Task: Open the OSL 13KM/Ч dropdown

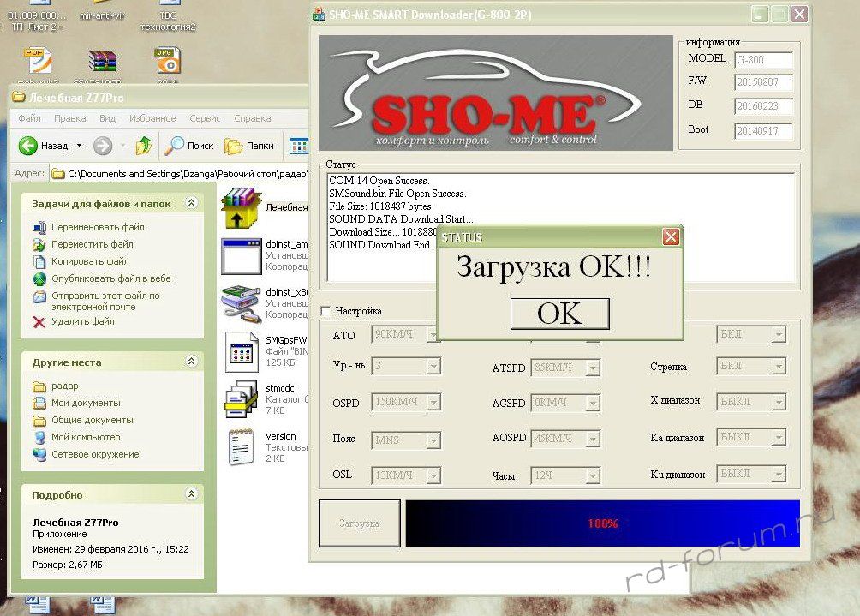Action: coord(433,475)
